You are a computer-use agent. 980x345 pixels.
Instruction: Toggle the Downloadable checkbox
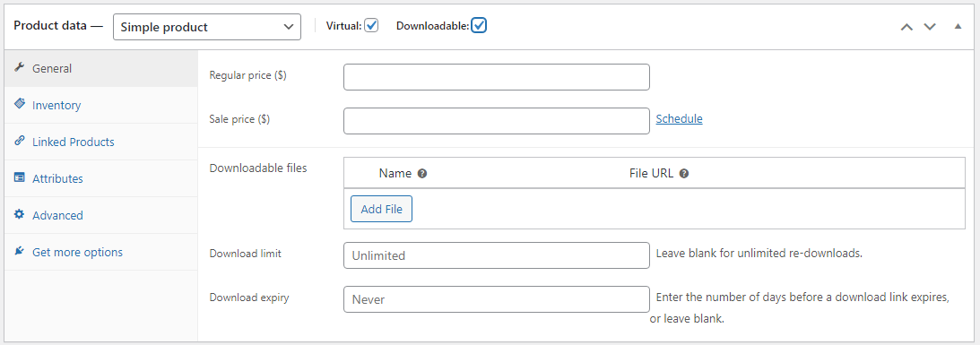point(479,26)
